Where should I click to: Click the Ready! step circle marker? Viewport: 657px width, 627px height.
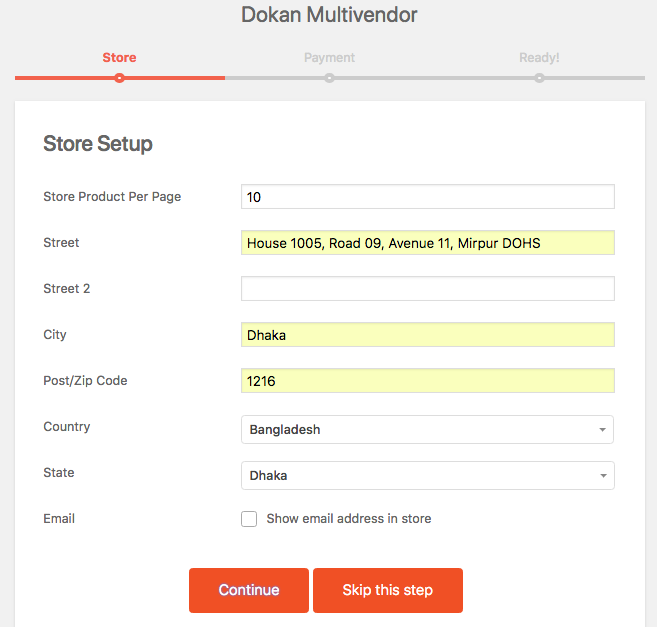pos(539,78)
